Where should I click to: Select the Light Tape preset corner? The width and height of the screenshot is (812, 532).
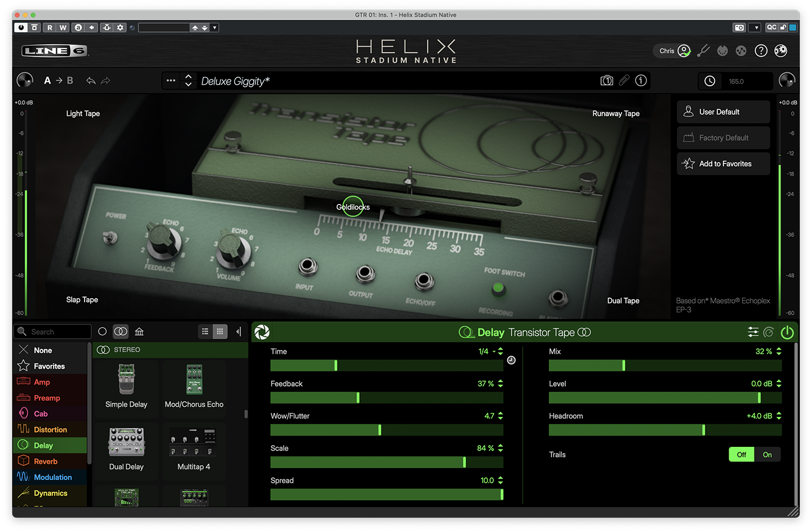83,113
